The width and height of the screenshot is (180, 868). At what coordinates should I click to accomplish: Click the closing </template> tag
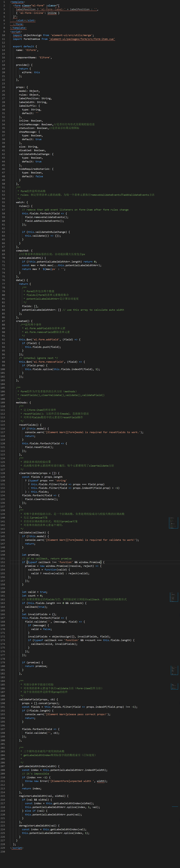coord(18,28)
